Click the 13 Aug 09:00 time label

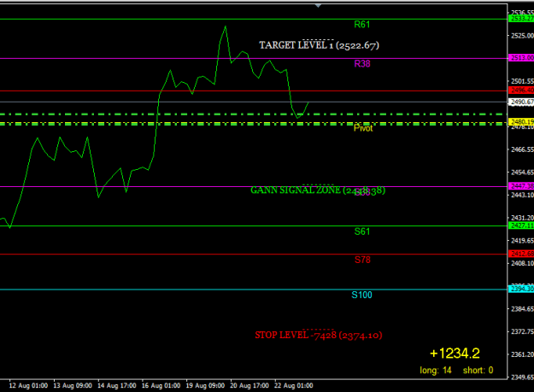click(x=73, y=385)
